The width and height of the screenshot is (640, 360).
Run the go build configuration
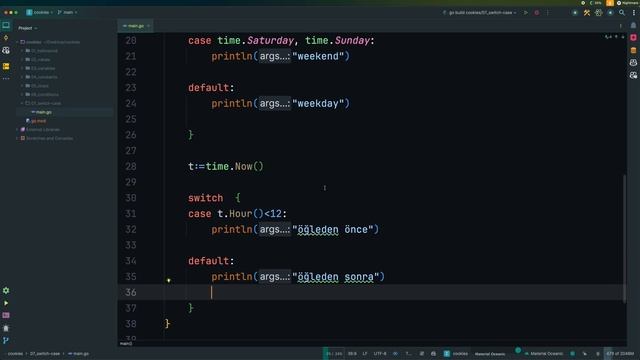click(526, 13)
